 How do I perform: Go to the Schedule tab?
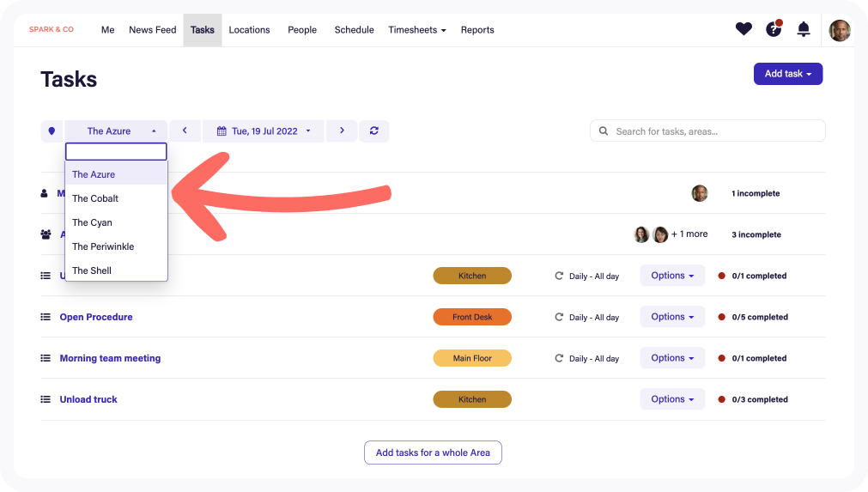pos(355,30)
